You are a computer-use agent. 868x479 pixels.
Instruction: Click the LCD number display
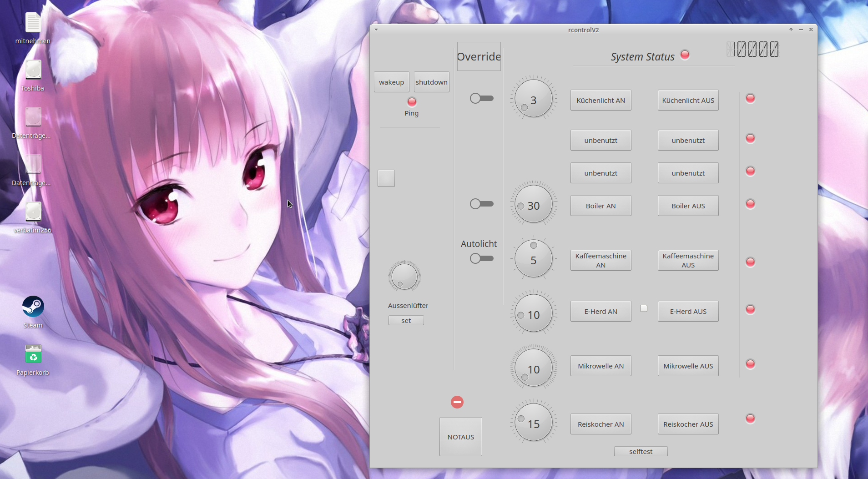[x=753, y=49]
